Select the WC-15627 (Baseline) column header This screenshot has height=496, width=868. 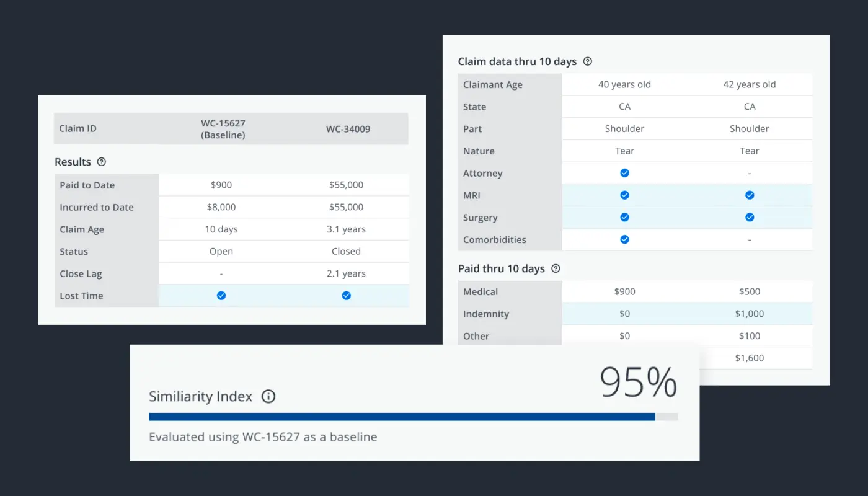223,129
